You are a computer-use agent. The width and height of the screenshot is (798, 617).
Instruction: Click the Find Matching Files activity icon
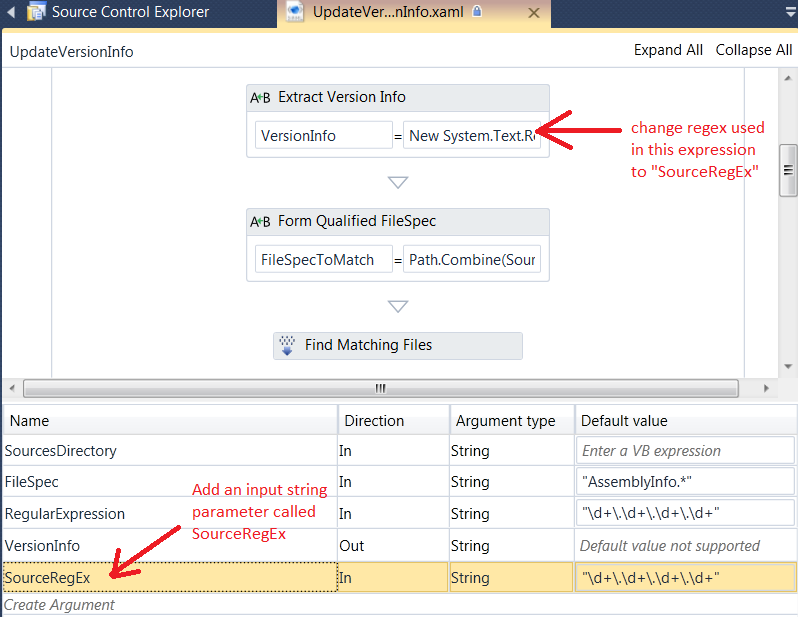(x=288, y=345)
